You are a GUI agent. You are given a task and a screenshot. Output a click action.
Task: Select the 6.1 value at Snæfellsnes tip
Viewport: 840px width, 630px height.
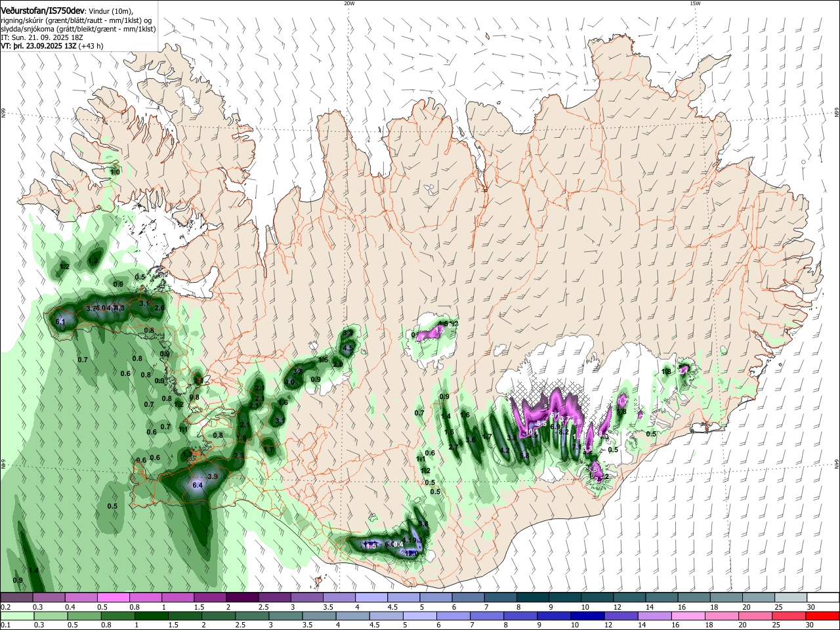tap(60, 322)
